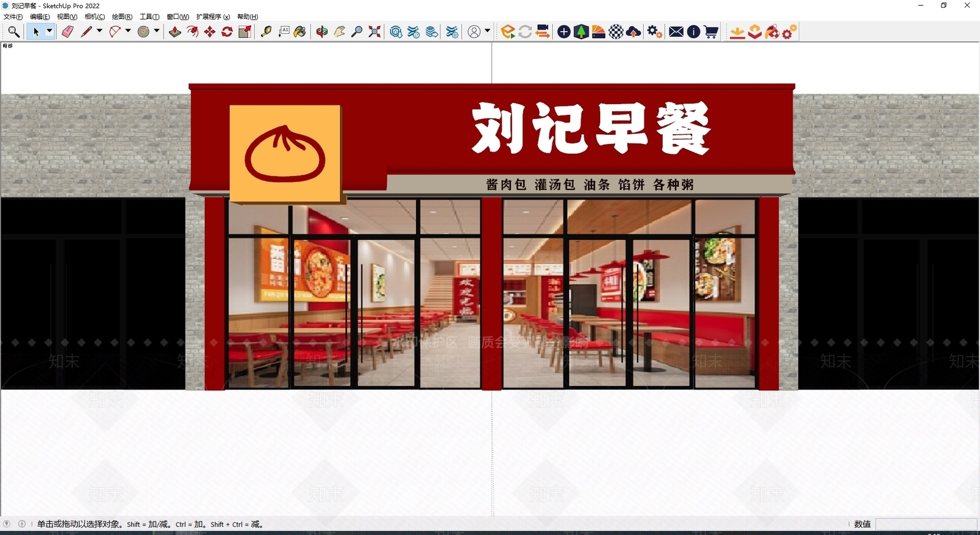Image resolution: width=980 pixels, height=535 pixels.
Task: Open the Enscape settings gears icon
Action: pos(655,32)
